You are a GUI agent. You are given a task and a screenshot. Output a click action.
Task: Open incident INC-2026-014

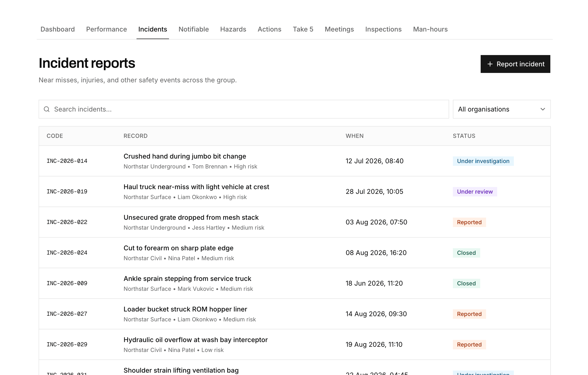[x=67, y=161]
